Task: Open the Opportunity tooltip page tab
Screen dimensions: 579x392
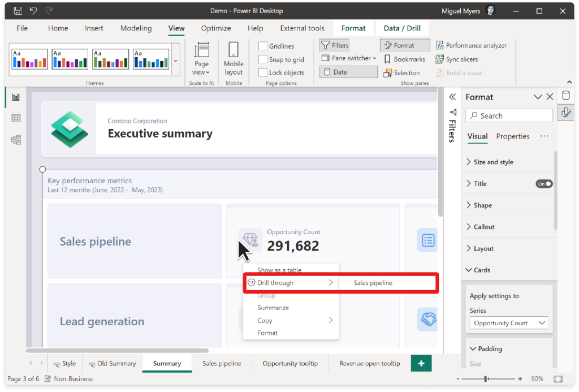Action: [290, 364]
